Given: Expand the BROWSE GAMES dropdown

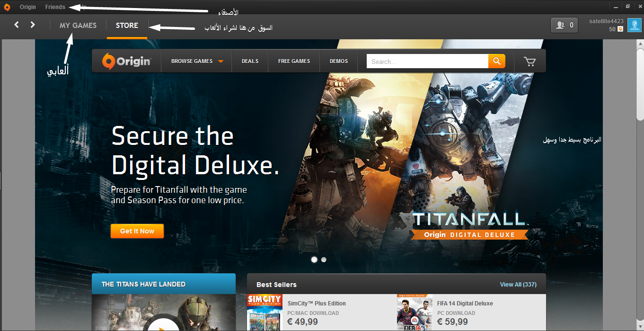Looking at the screenshot, I should (x=197, y=61).
